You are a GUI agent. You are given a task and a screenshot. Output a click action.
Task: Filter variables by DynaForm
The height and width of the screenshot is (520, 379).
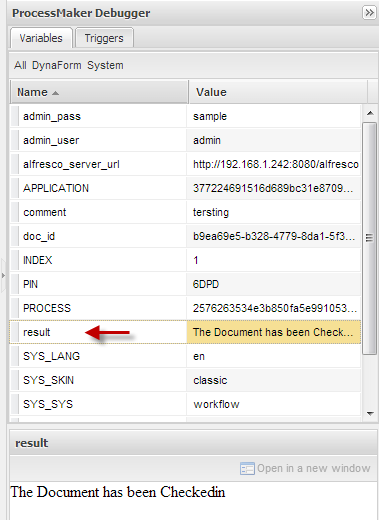(x=56, y=65)
